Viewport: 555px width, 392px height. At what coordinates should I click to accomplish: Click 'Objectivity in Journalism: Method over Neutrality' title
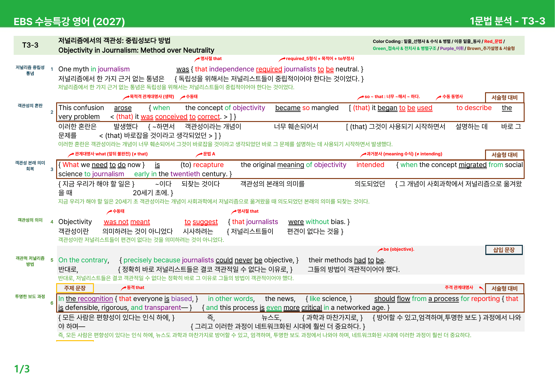136,50
